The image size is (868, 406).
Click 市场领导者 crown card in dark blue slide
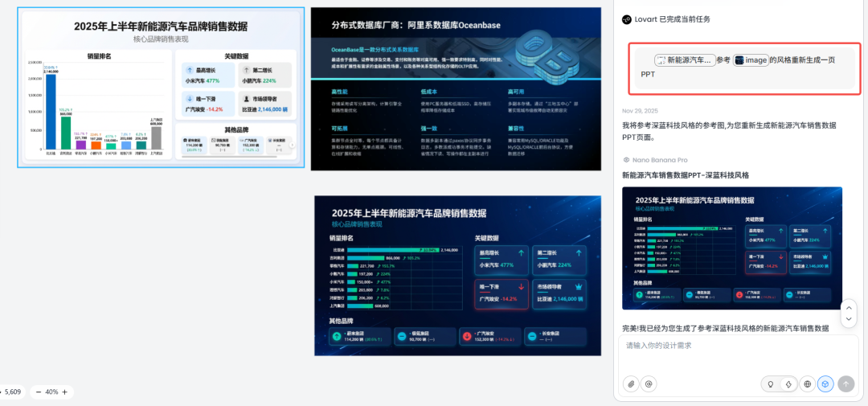(559, 294)
